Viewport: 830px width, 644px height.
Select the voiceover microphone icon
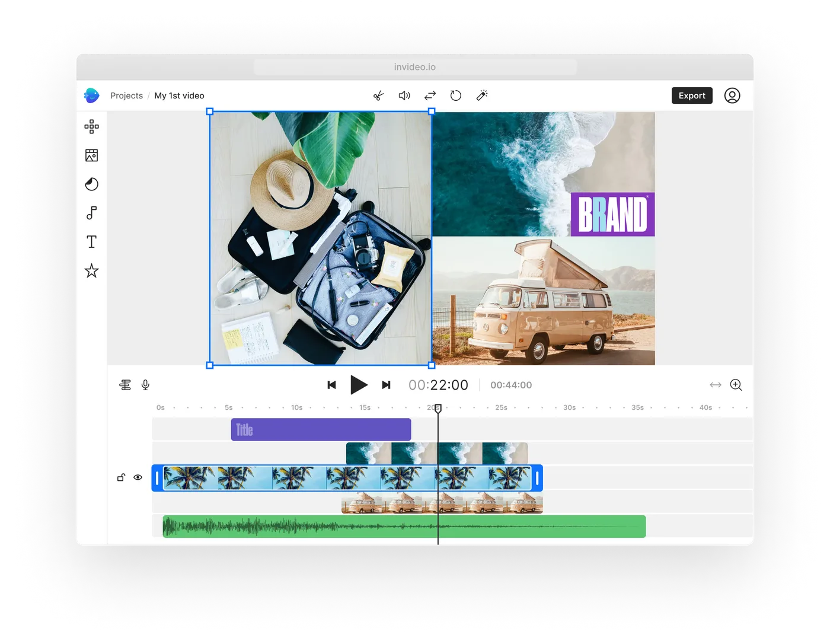pyautogui.click(x=145, y=385)
